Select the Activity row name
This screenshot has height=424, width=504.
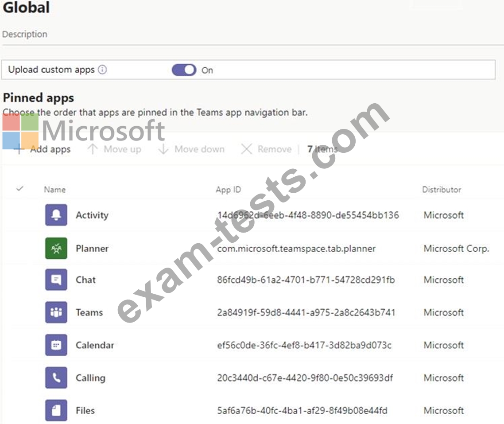point(92,215)
